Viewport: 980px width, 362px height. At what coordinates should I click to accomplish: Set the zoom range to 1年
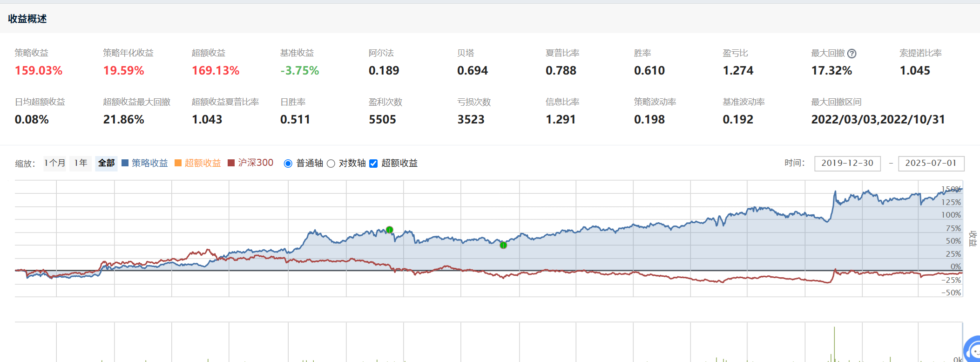tap(81, 163)
